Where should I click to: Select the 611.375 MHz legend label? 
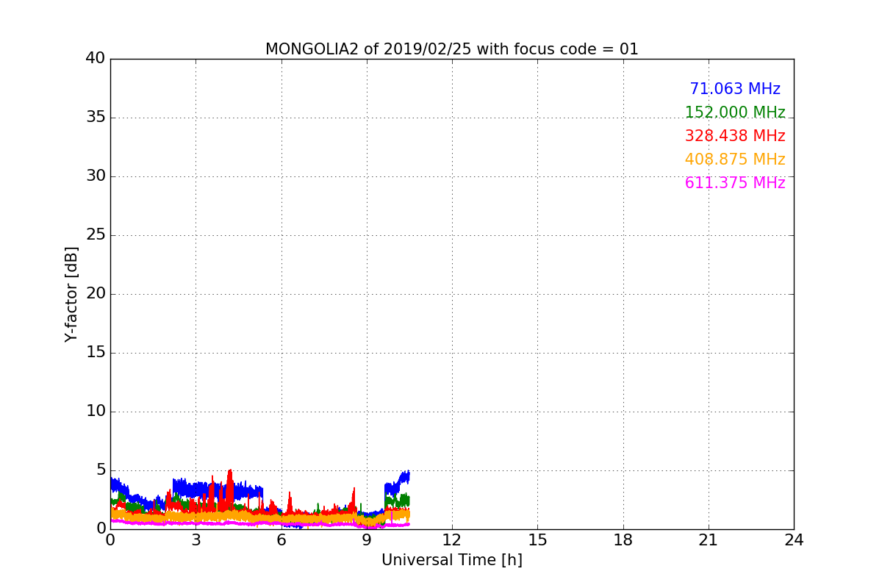click(x=735, y=183)
